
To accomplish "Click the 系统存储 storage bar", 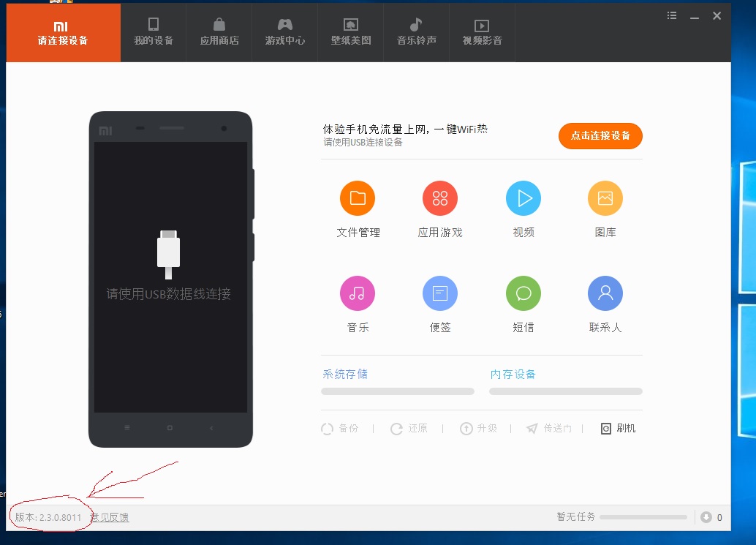I will click(x=398, y=391).
